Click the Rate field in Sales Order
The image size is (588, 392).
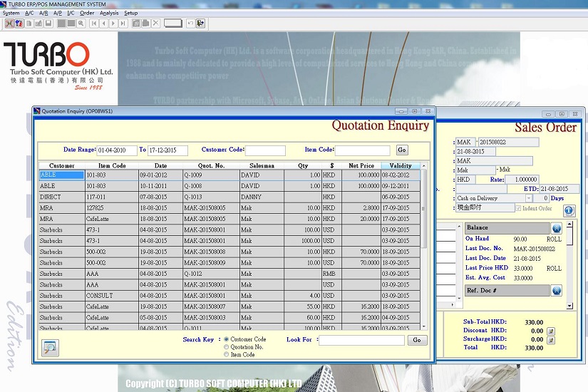522,180
